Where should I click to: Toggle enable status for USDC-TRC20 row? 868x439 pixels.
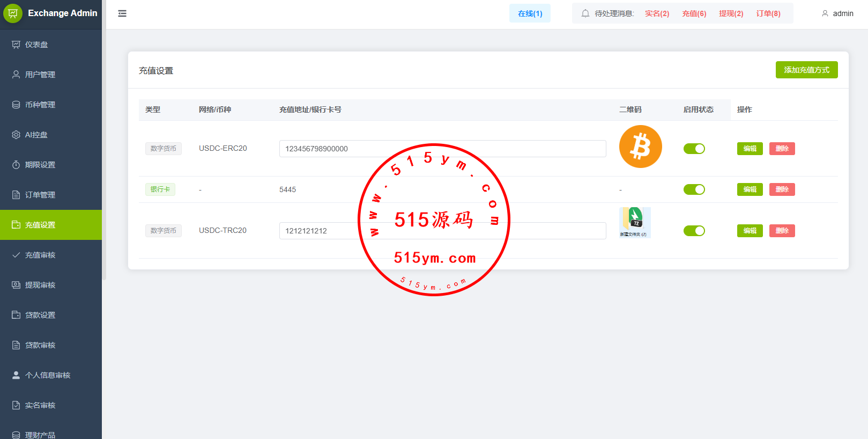coord(694,231)
